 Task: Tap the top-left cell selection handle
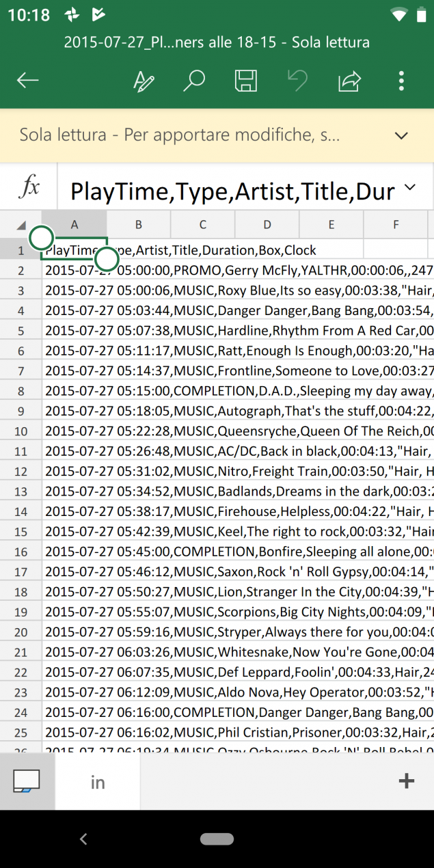point(42,238)
